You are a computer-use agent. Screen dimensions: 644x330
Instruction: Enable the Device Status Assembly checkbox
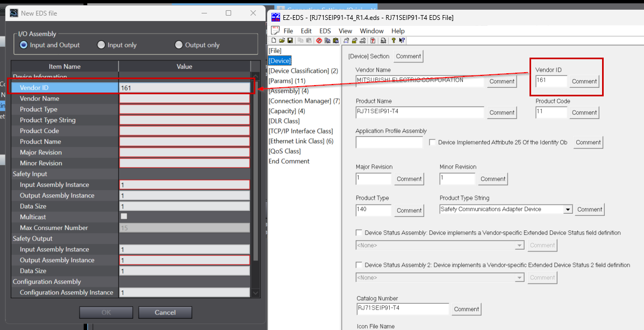(359, 233)
